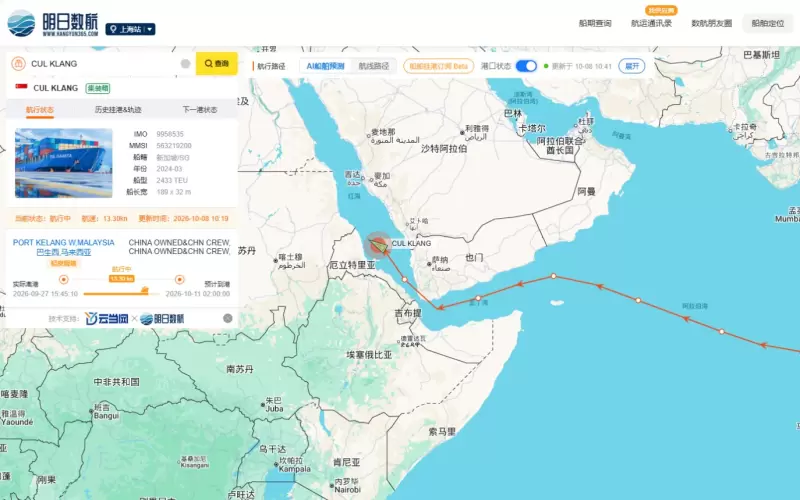Clear the CUL KLANG search text

[x=186, y=63]
